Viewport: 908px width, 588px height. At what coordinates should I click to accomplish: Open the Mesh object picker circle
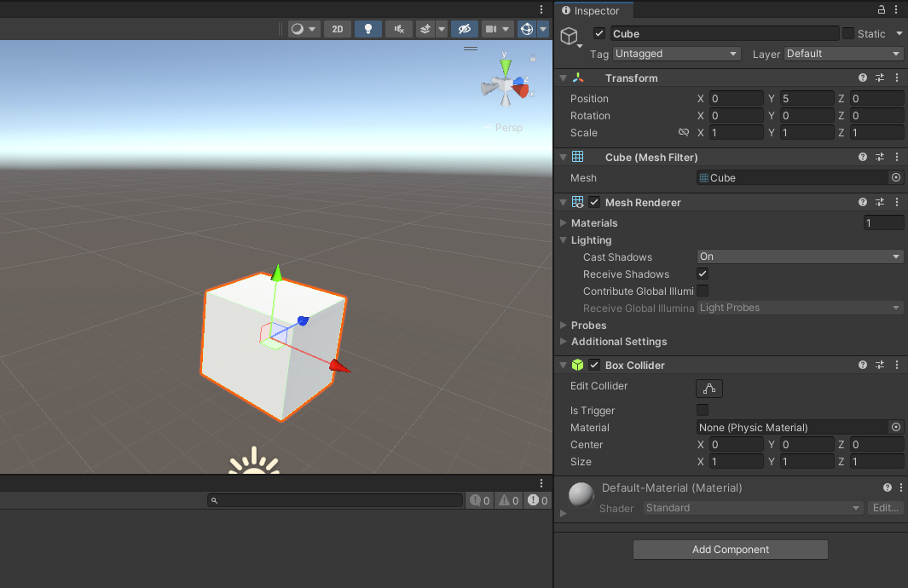896,177
